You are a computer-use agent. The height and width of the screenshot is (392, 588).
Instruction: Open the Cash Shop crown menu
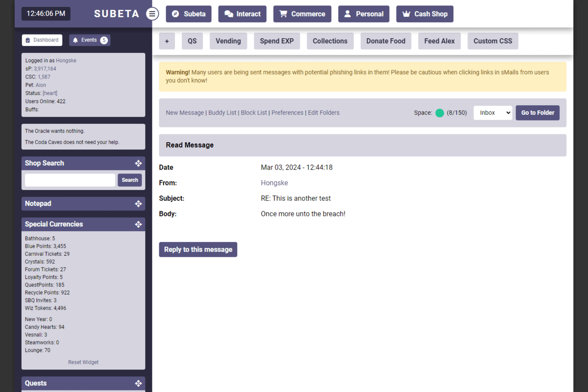424,14
